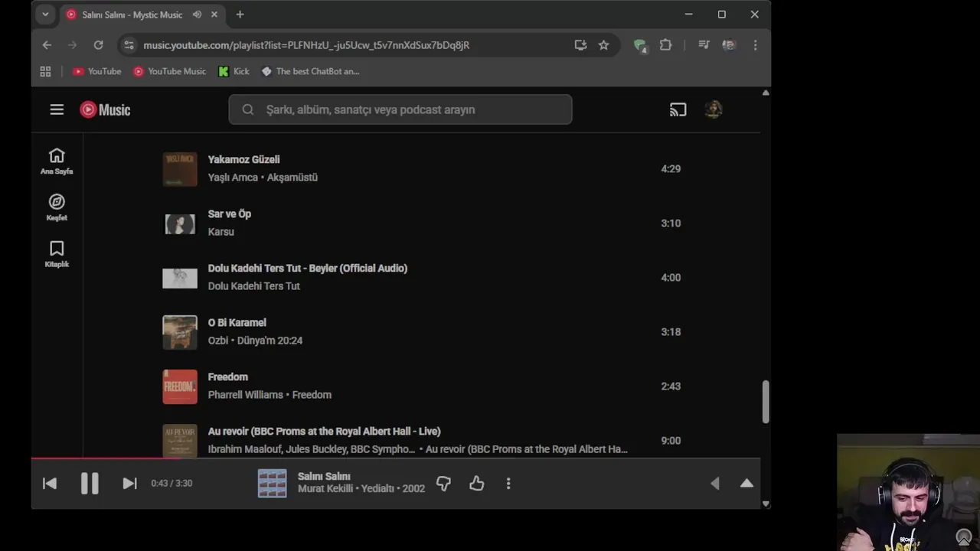Screen dimensions: 980x551
Task: Open album Dünya'm 20:24 link
Action: coord(269,340)
